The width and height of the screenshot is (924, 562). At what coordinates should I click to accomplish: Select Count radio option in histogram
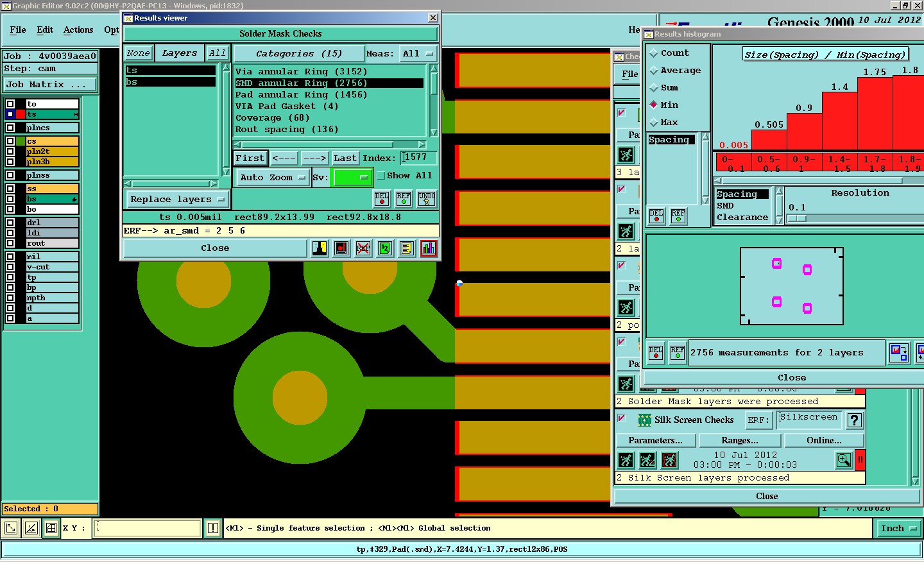click(x=654, y=53)
